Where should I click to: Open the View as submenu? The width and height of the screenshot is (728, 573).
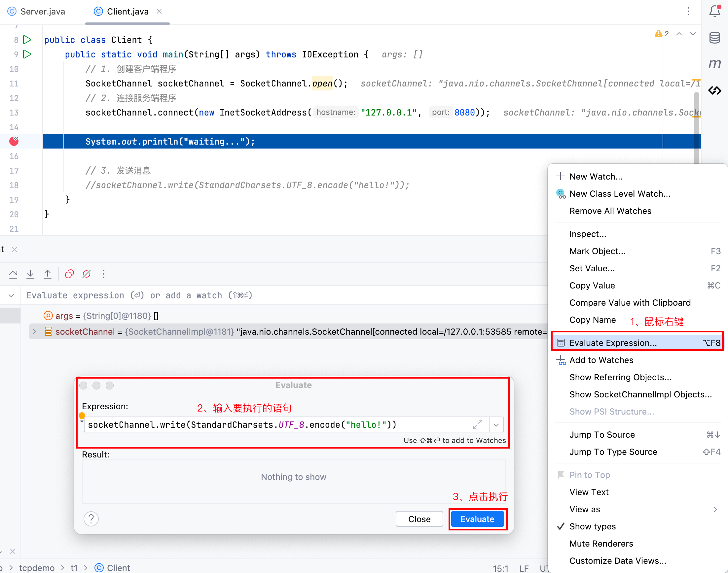pyautogui.click(x=638, y=509)
